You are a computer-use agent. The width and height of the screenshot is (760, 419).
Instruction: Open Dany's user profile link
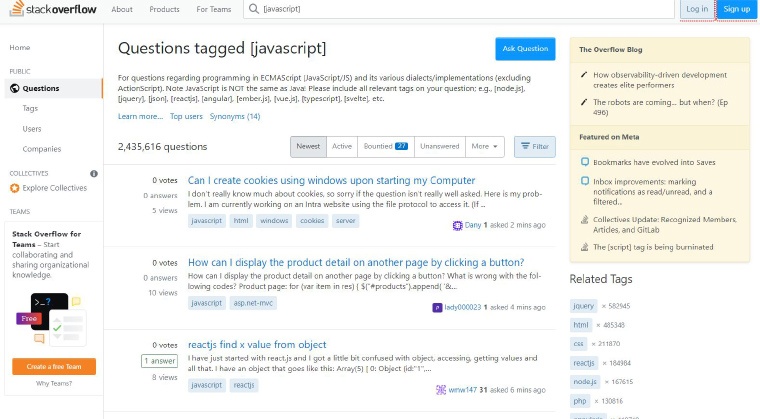473,225
